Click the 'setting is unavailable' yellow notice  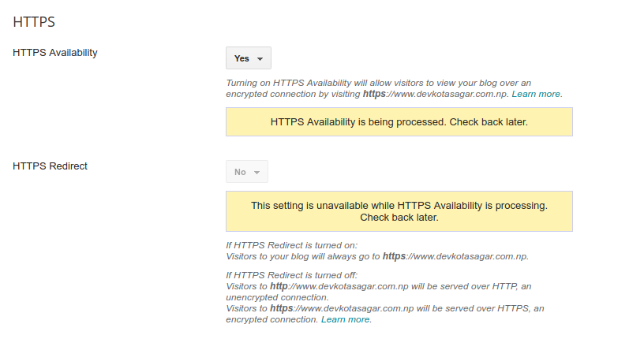tap(399, 211)
